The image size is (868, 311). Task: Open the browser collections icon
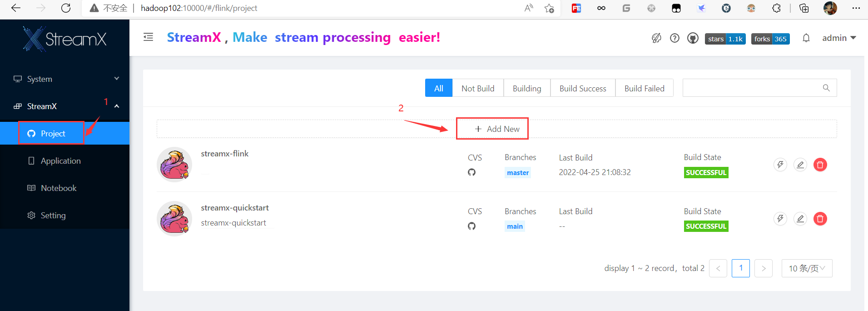click(804, 8)
